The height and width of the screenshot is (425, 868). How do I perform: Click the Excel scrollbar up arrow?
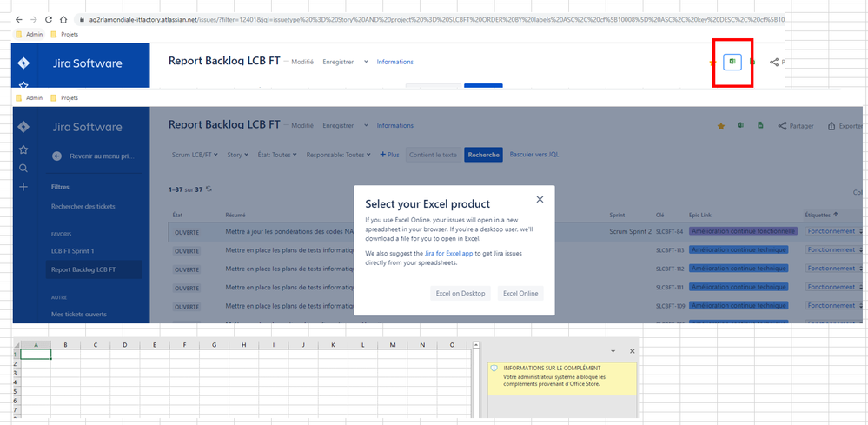[x=475, y=345]
